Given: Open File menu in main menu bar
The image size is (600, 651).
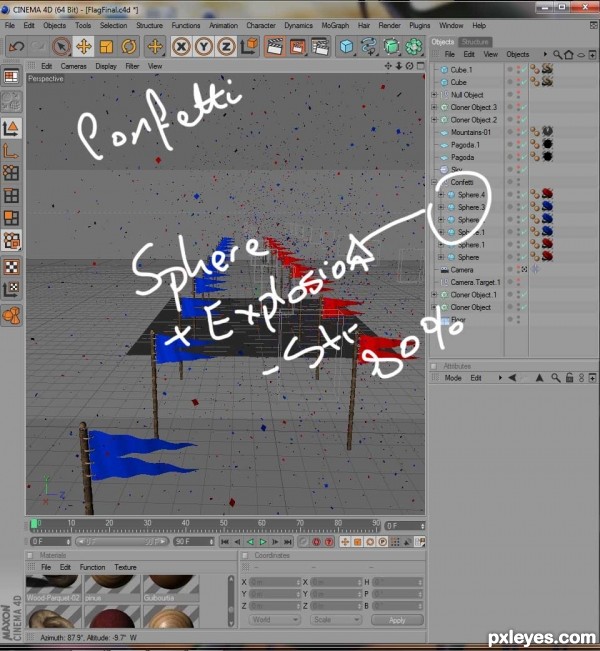Looking at the screenshot, I should (x=10, y=25).
